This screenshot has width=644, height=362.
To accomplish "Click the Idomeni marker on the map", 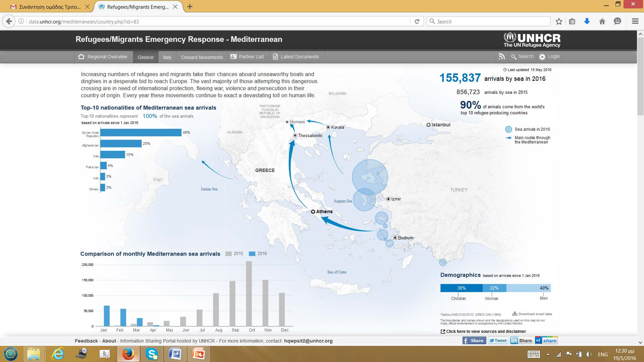I will tap(287, 122).
